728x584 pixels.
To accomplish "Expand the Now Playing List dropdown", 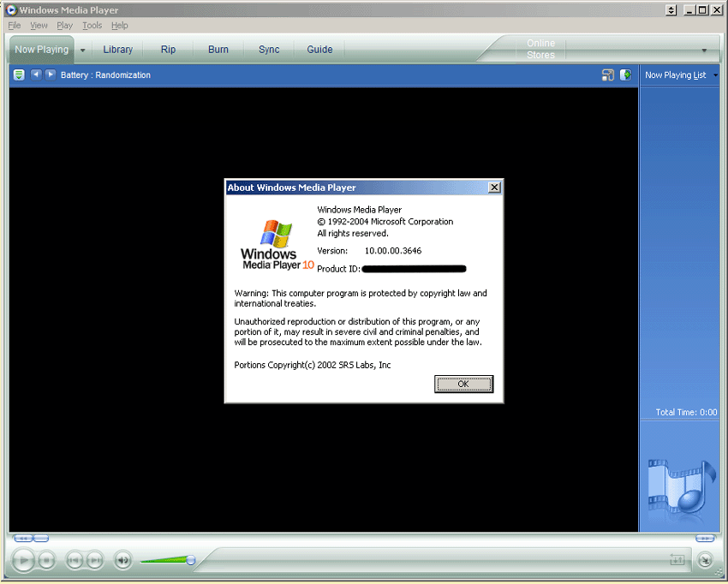I will pos(715,75).
